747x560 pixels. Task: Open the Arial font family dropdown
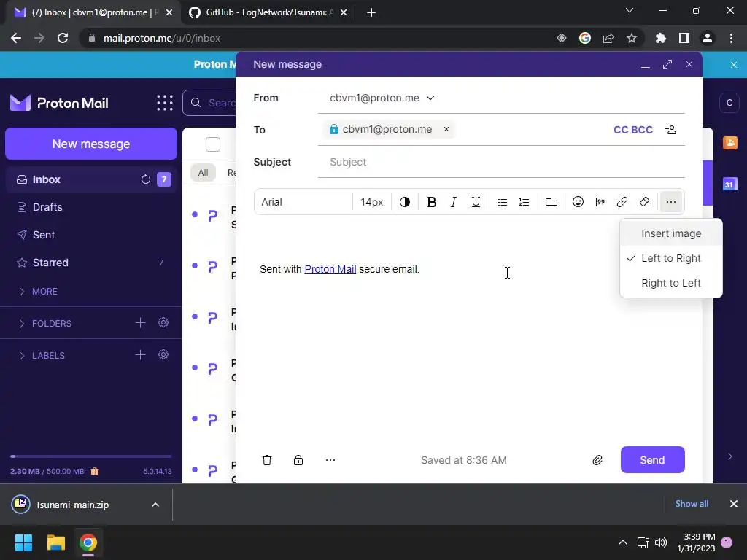[x=303, y=202]
